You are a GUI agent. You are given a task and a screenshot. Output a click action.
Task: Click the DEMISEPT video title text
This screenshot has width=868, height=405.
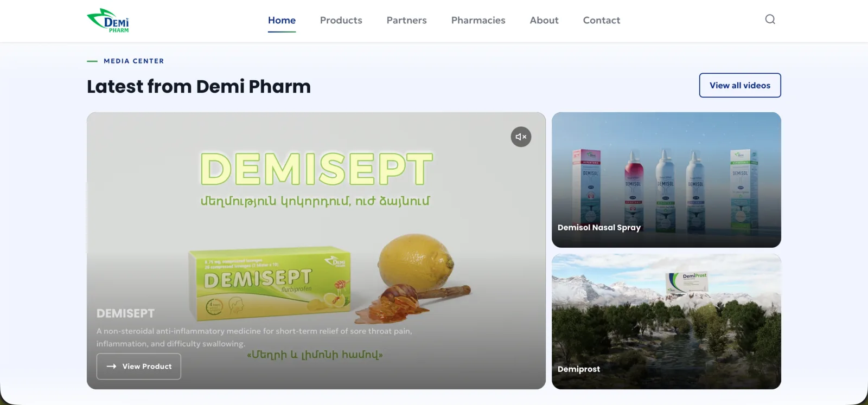point(125,313)
